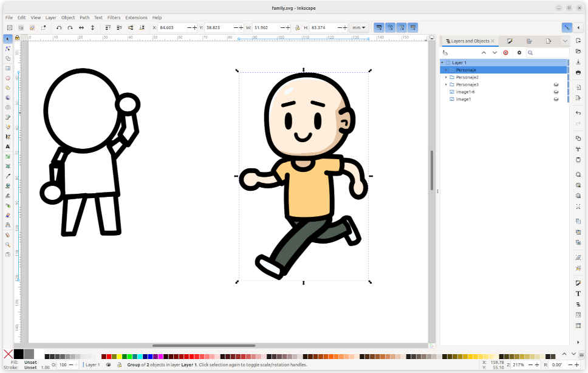Open the Path menu
588x373 pixels.
[x=84, y=18]
